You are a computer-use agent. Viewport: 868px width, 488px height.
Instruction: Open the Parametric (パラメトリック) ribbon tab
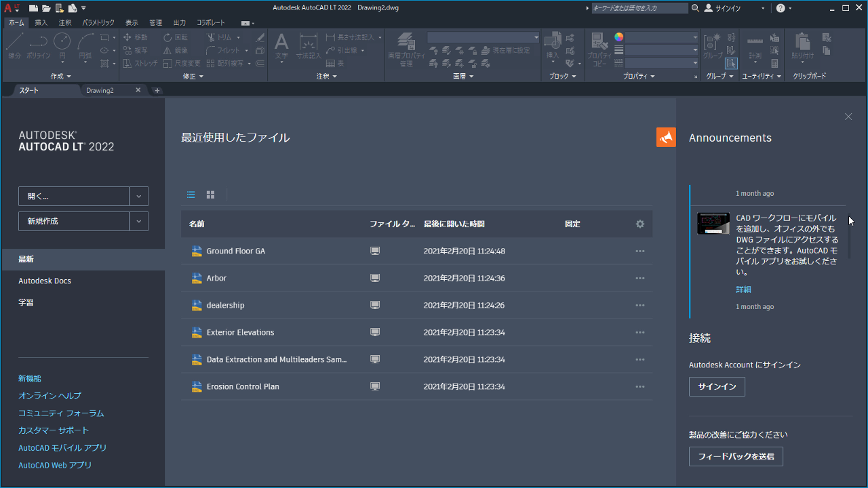[98, 22]
